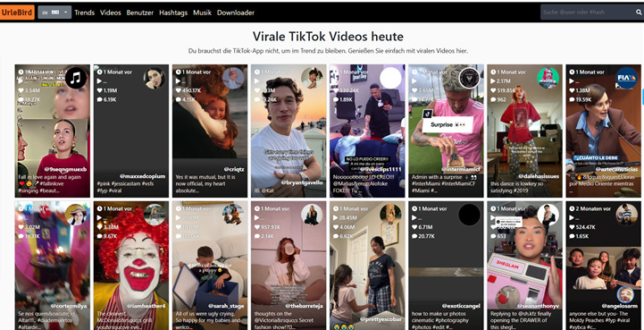The image size is (644, 330).
Task: Open music note avatar on @9seqngmuexb video
Action: point(76,78)
